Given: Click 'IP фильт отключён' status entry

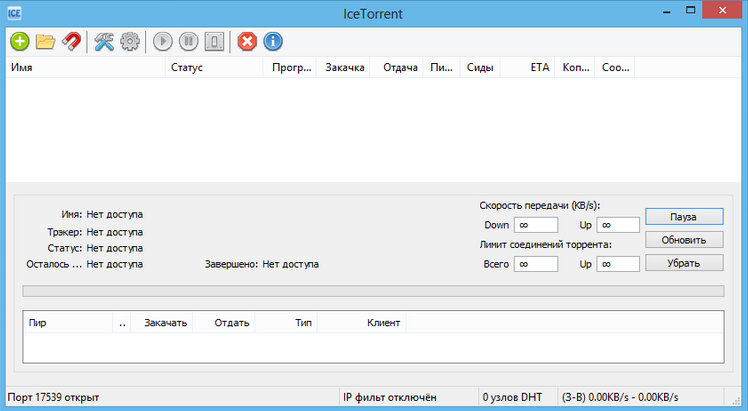Looking at the screenshot, I should [390, 397].
